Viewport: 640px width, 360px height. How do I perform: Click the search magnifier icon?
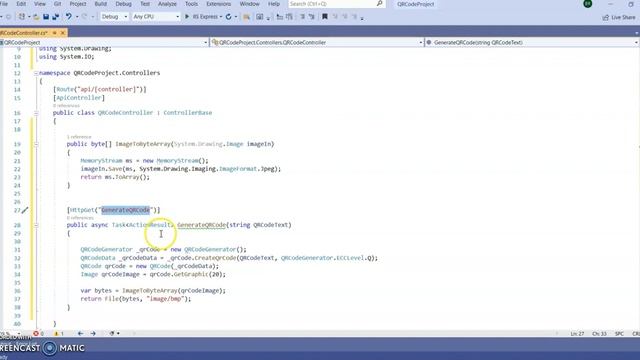[380, 4]
